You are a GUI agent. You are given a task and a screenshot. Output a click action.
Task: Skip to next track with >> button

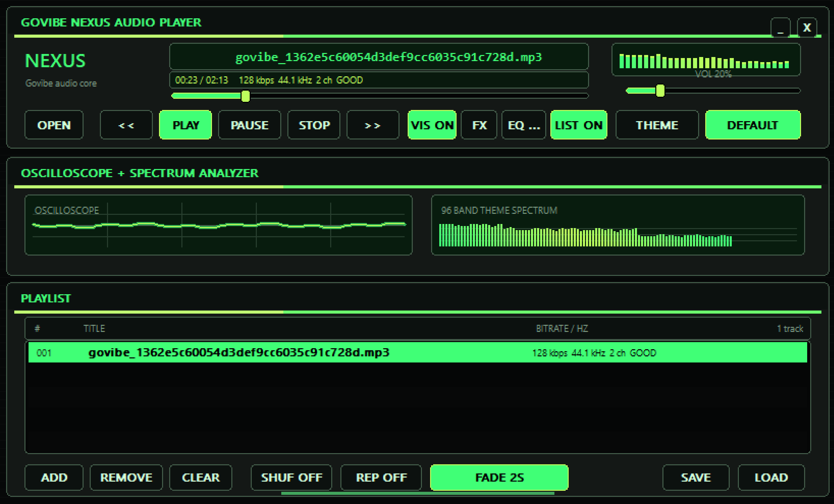coord(372,125)
